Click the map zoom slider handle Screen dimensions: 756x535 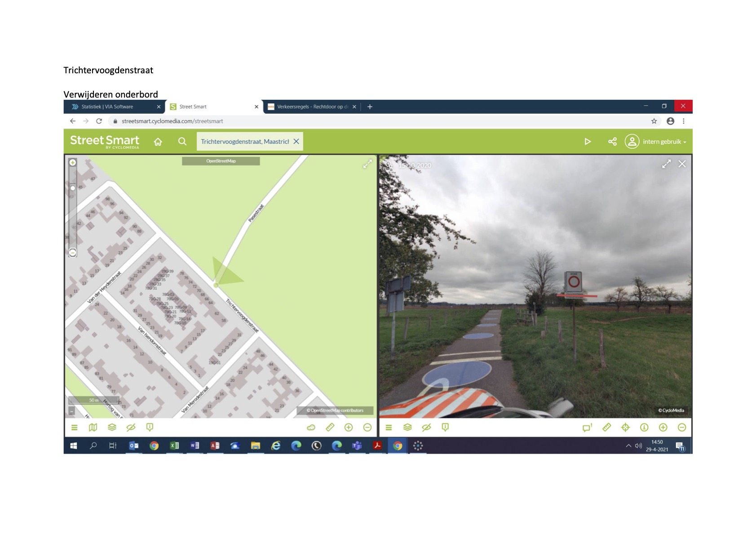(x=73, y=188)
